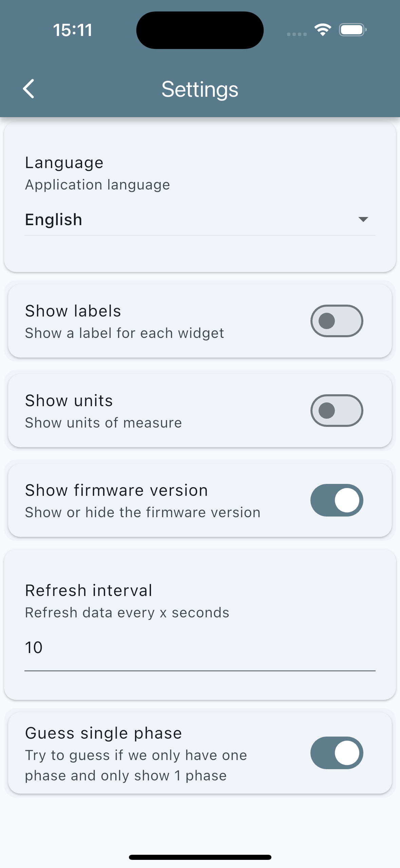Tap the Refresh interval heading
The height and width of the screenshot is (868, 400).
click(x=89, y=591)
